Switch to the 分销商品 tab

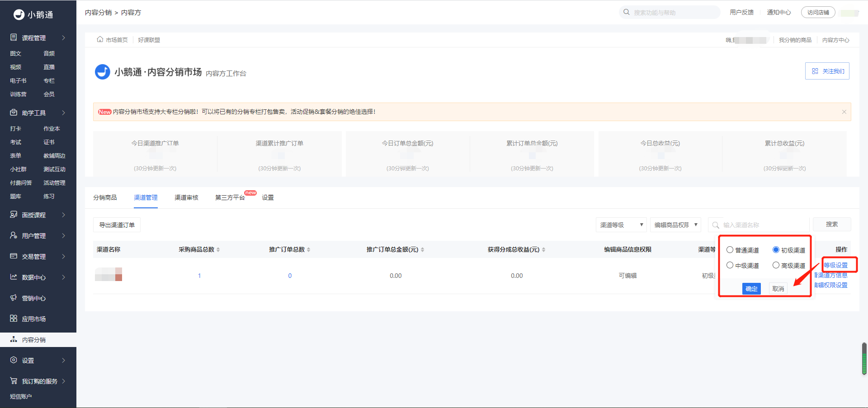[x=105, y=197]
